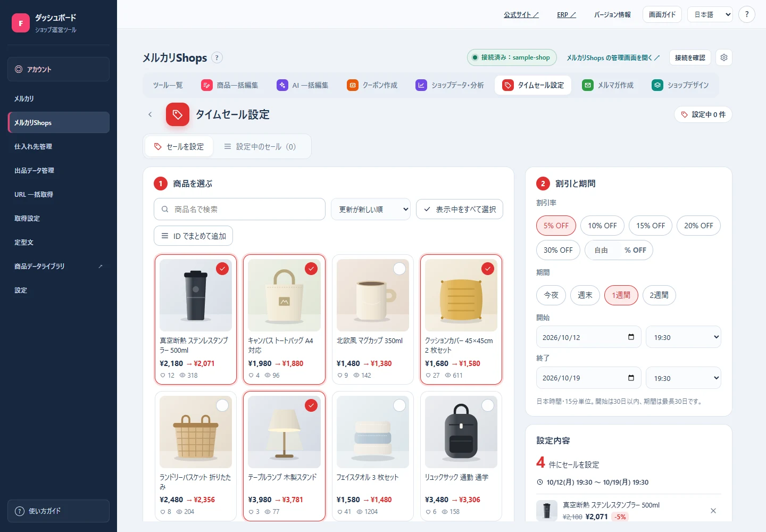
Task: Select the 10% OFF discount option
Action: (602, 226)
